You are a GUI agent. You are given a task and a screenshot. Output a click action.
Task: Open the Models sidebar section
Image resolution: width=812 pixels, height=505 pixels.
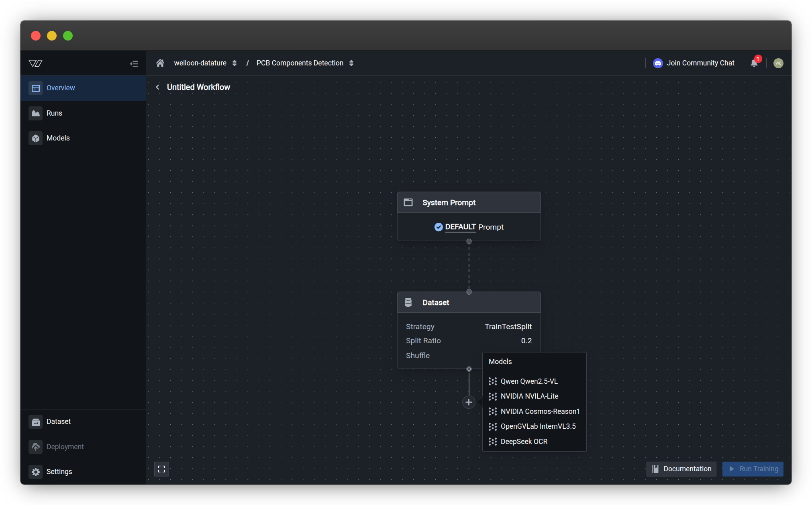pos(58,138)
